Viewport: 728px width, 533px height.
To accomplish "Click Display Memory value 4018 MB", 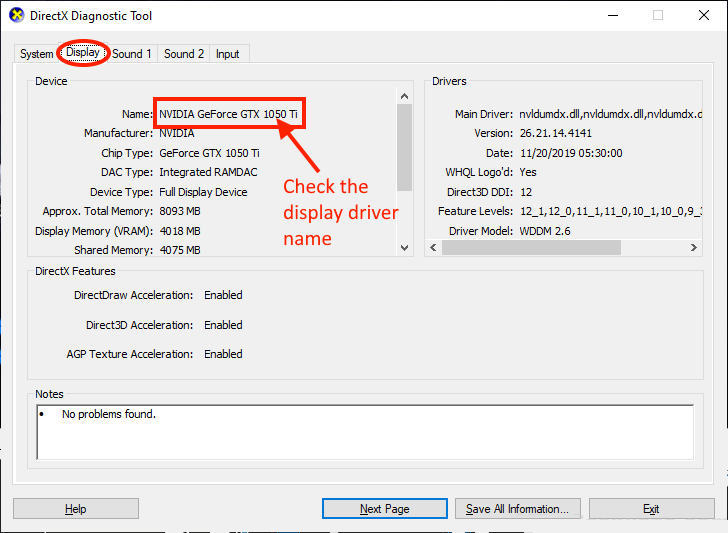I will click(180, 231).
